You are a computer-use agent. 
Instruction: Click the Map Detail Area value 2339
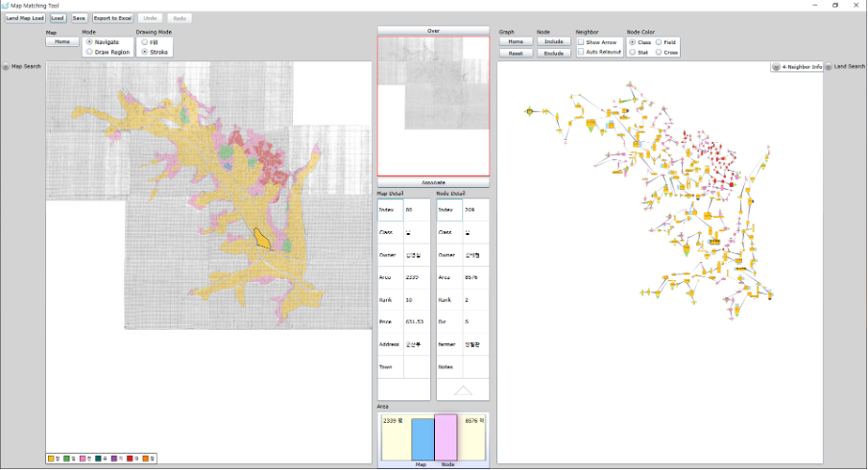pos(417,277)
